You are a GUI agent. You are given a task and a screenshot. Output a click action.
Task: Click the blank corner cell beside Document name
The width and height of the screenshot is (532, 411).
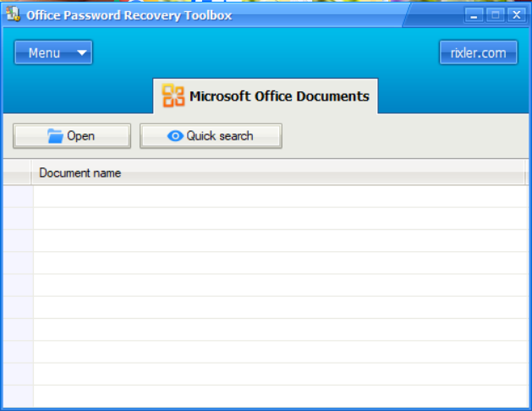18,173
